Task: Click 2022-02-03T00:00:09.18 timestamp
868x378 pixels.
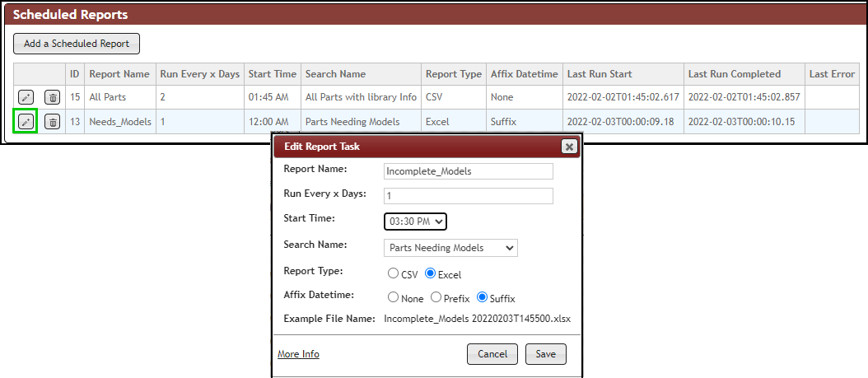Action: click(x=621, y=122)
